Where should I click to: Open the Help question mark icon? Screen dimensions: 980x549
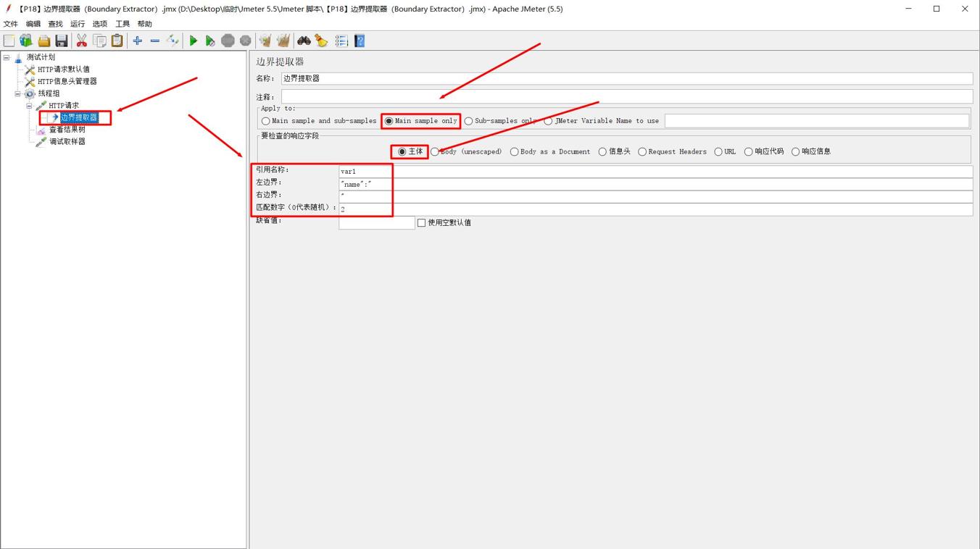click(x=360, y=41)
